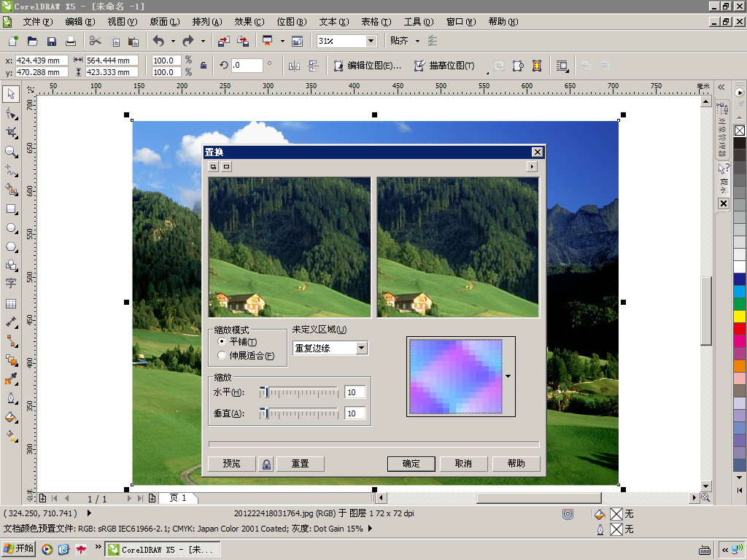
Task: Open the 编辑 menu
Action: 80,22
